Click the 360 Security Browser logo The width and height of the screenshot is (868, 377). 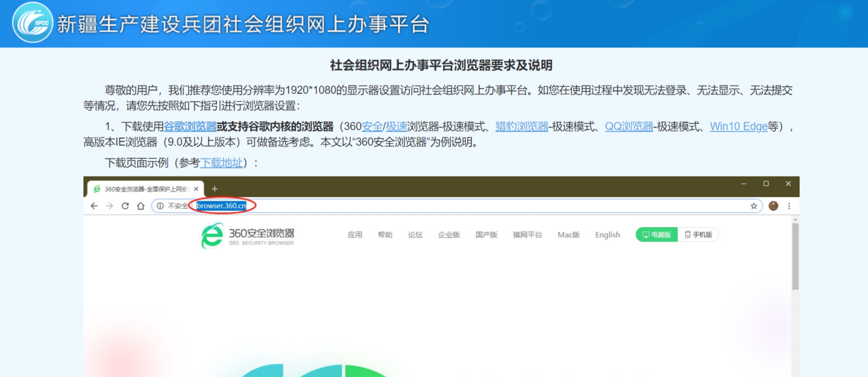pyautogui.click(x=248, y=236)
